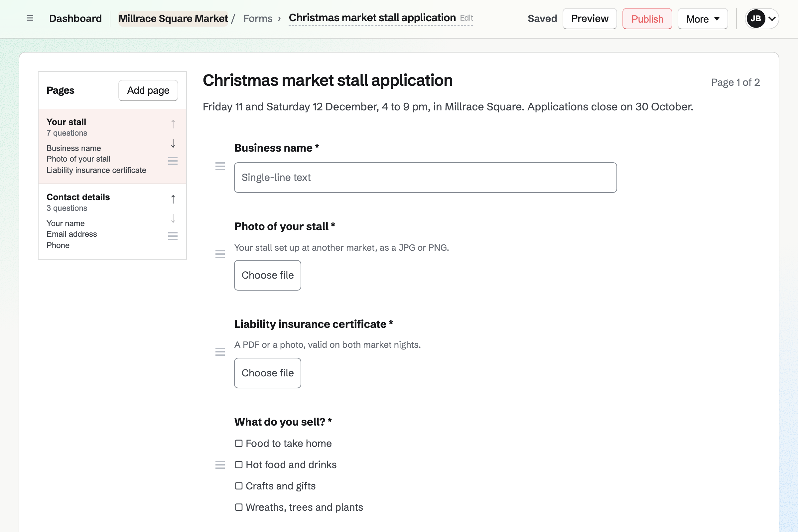Click the 'Page 1 of 2' indicator
This screenshot has width=798, height=532.
pos(735,82)
